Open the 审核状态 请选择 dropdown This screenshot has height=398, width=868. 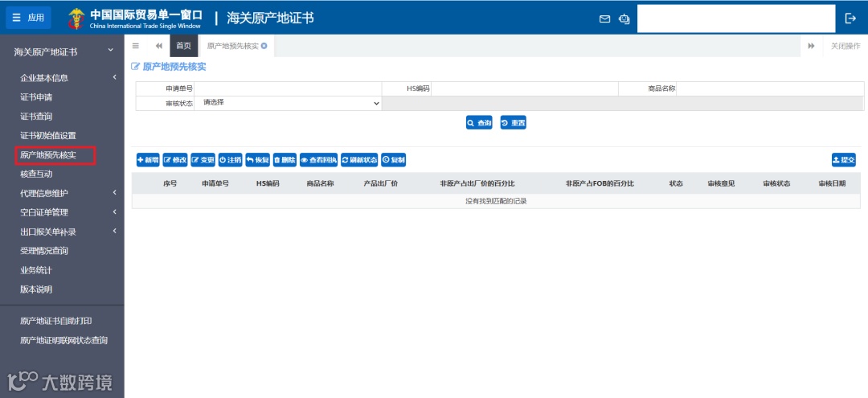point(288,103)
